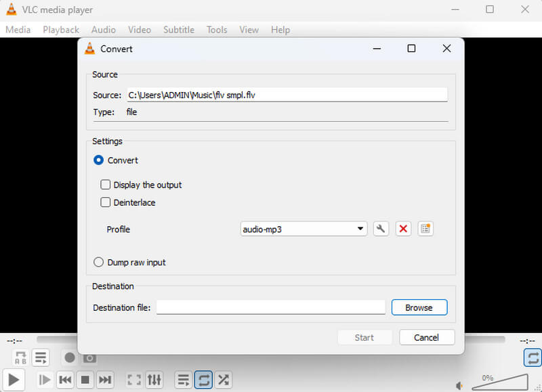Screen dimensions: 542x392
Task: Click the record button
Action: click(x=69, y=357)
